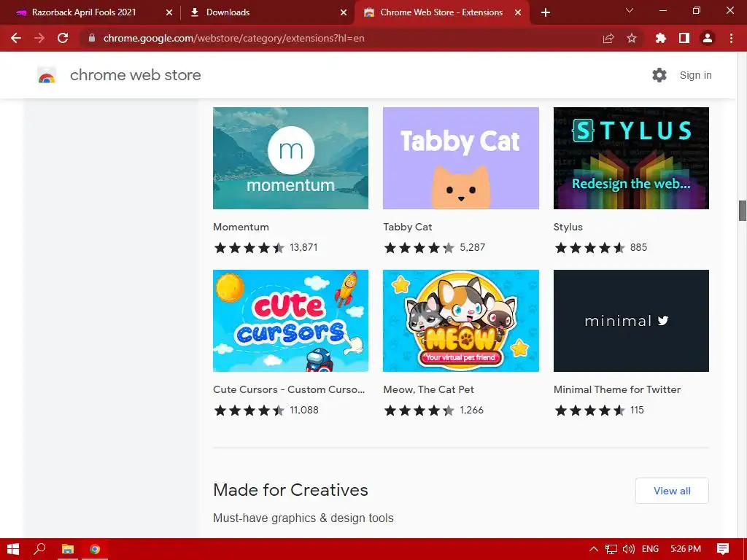Screen dimensions: 747x560
Task: Close the Razorback April Fools 2021 tab
Action: tap(169, 12)
